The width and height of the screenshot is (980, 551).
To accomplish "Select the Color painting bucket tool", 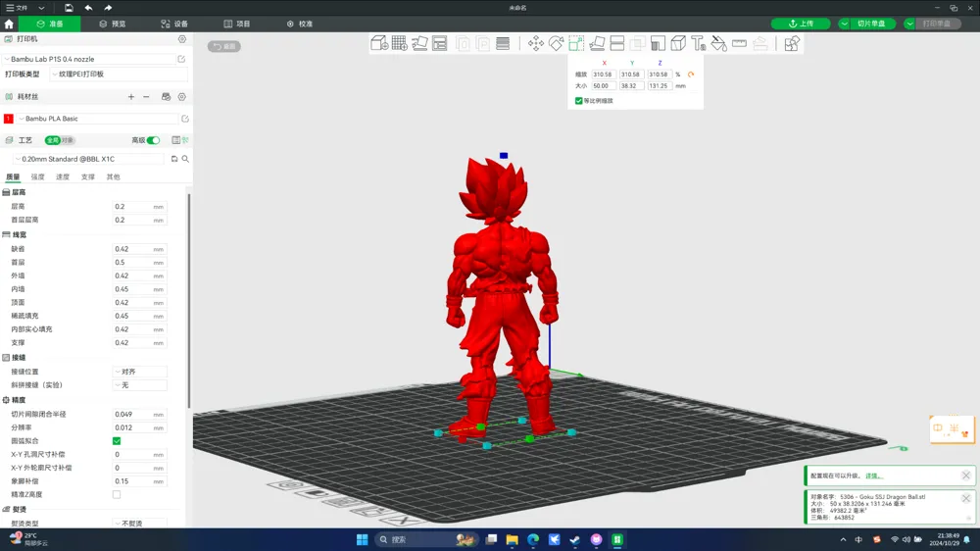I will [718, 43].
